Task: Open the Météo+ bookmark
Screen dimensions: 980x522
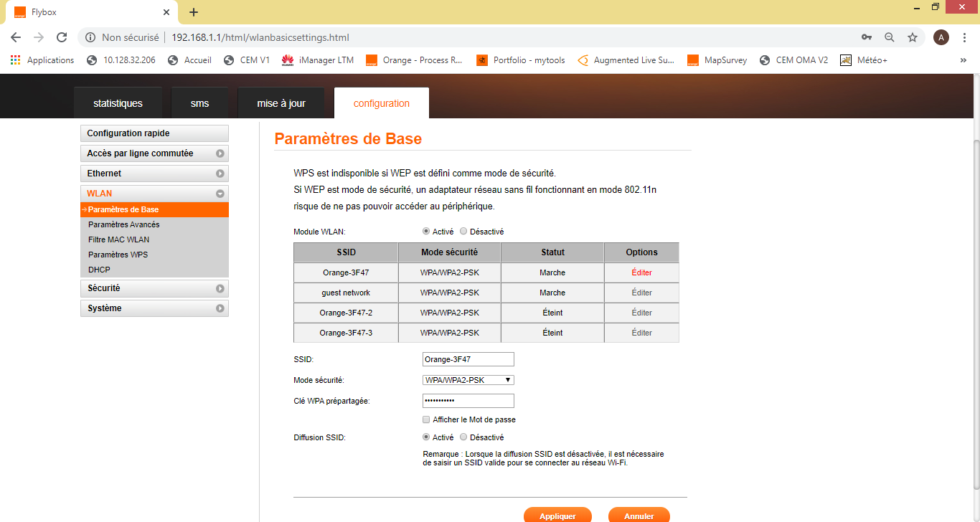Action: point(864,60)
